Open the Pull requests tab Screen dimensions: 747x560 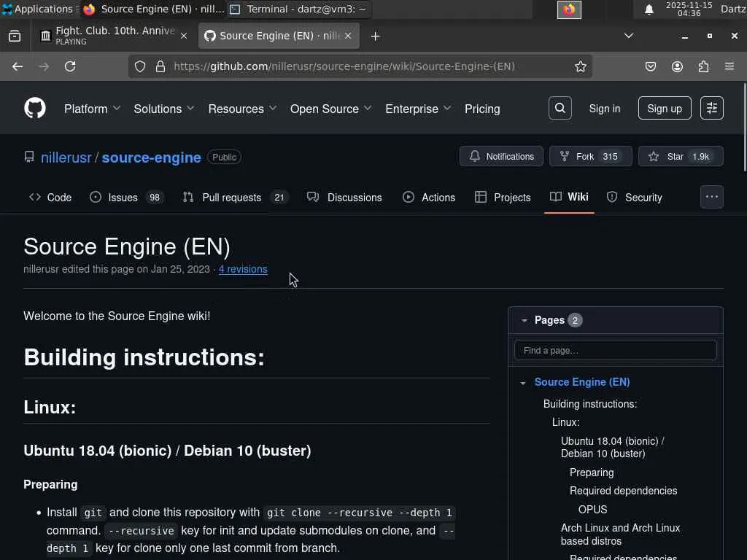[233, 198]
